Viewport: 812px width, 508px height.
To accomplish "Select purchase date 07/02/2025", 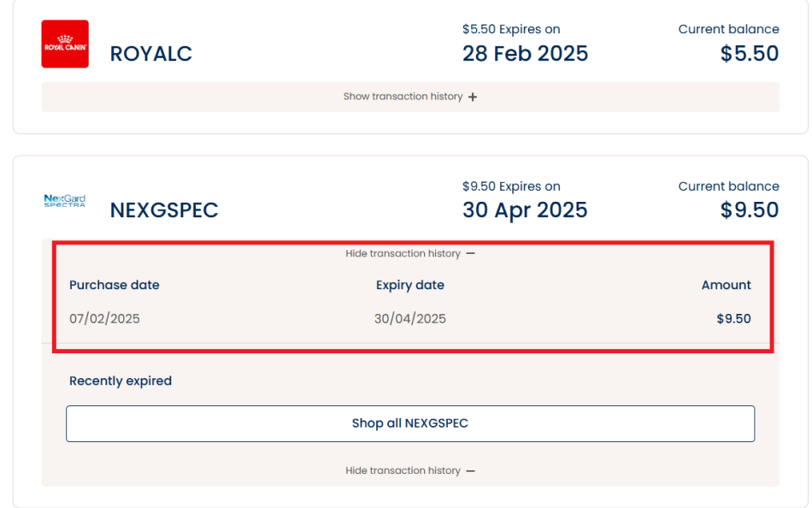I will pos(104,319).
